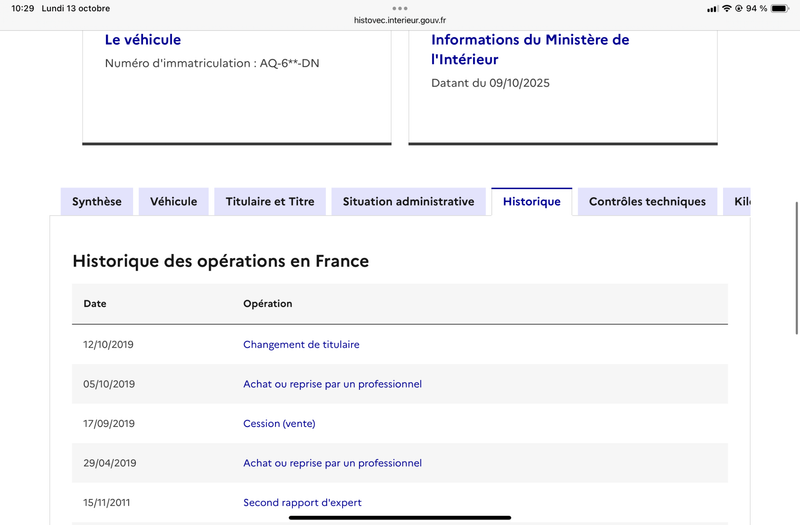Tap the orientation lock status icon
This screenshot has height=525, width=800.
click(738, 8)
